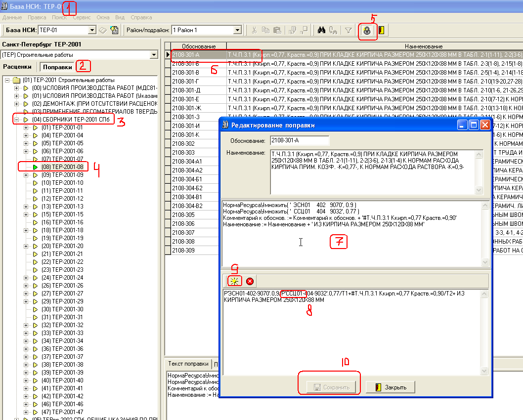Click the cut scissors icon
Viewport: 523px width, 420px height.
[254, 30]
